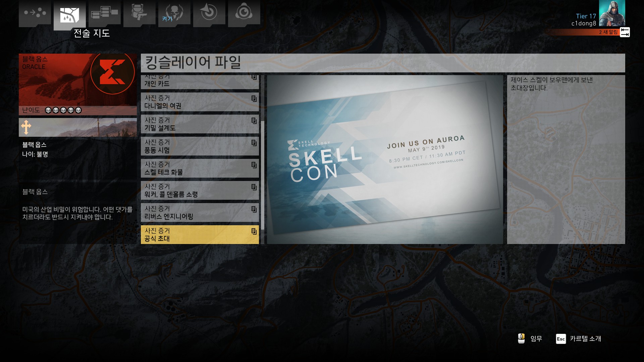Click the ORACLE black ops boss card
This screenshot has width=644, height=362.
(77, 84)
